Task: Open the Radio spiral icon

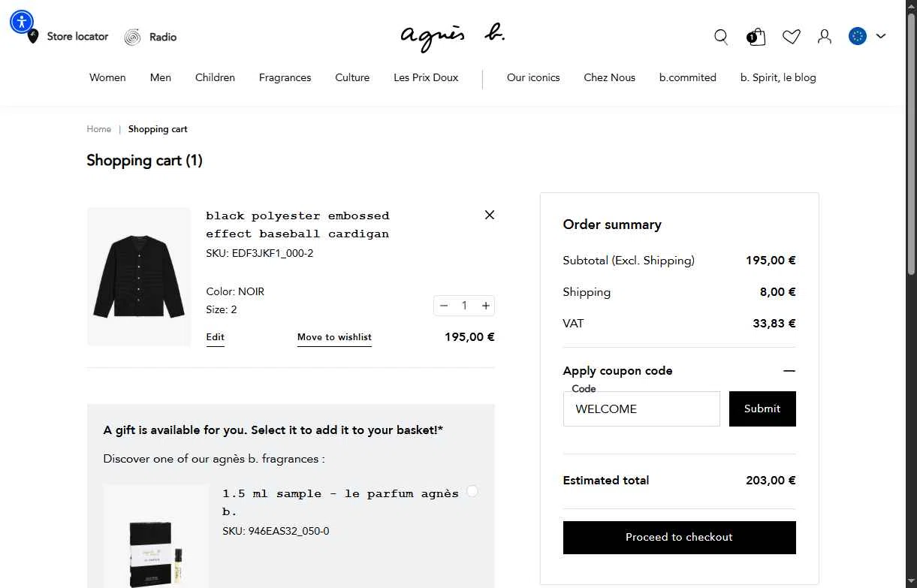Action: [133, 37]
